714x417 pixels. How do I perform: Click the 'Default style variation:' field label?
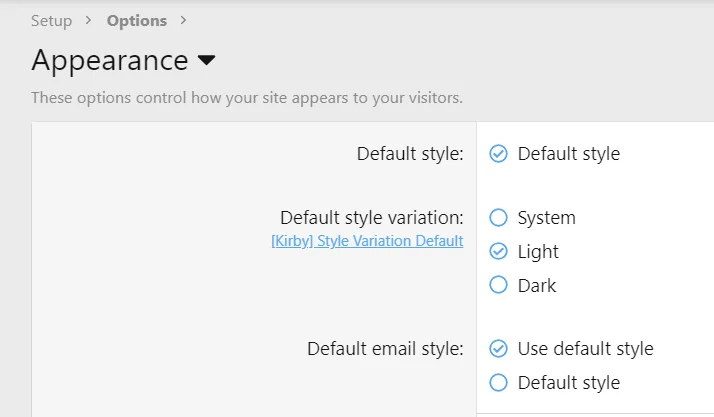pos(371,218)
